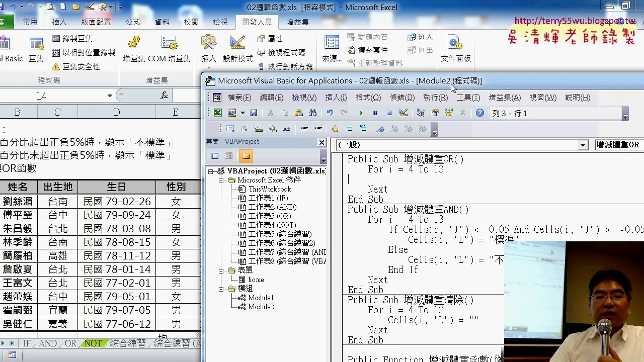Open the Name Box L4 dropdown arrow
Screen dimensions: 644x362
110,96
